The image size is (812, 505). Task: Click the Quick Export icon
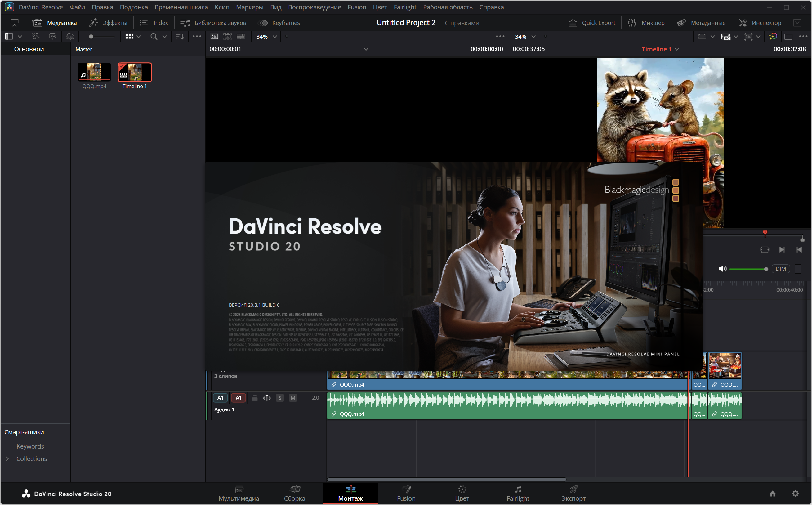tap(573, 23)
